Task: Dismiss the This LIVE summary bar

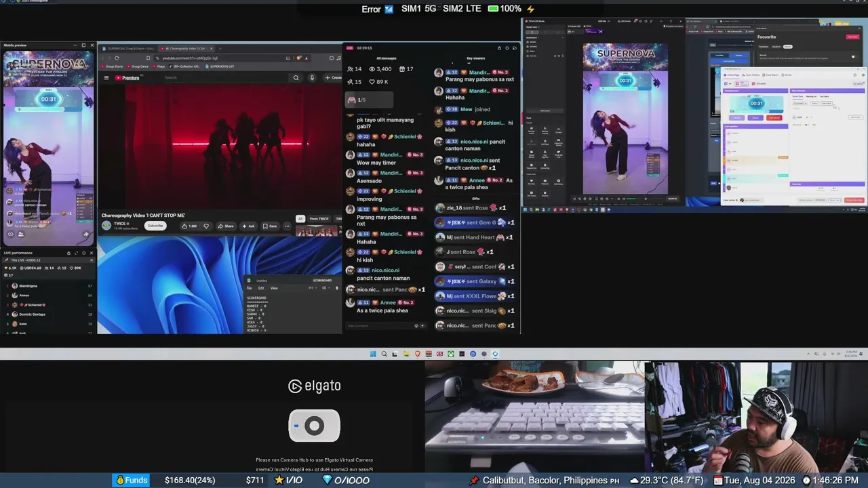Action: [92, 260]
